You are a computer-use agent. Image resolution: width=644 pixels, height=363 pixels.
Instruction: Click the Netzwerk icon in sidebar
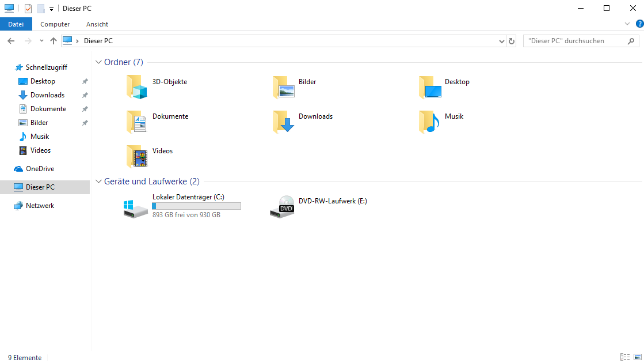(x=18, y=206)
